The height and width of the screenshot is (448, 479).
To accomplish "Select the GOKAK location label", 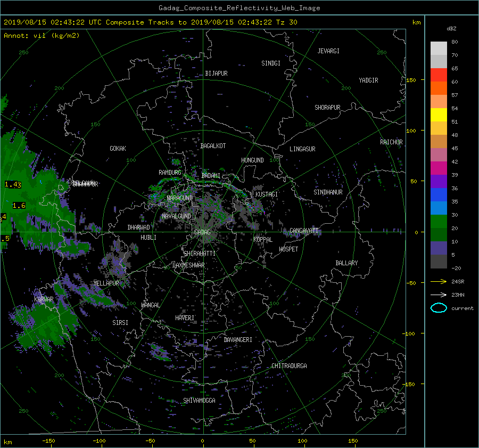I will click(x=118, y=148).
